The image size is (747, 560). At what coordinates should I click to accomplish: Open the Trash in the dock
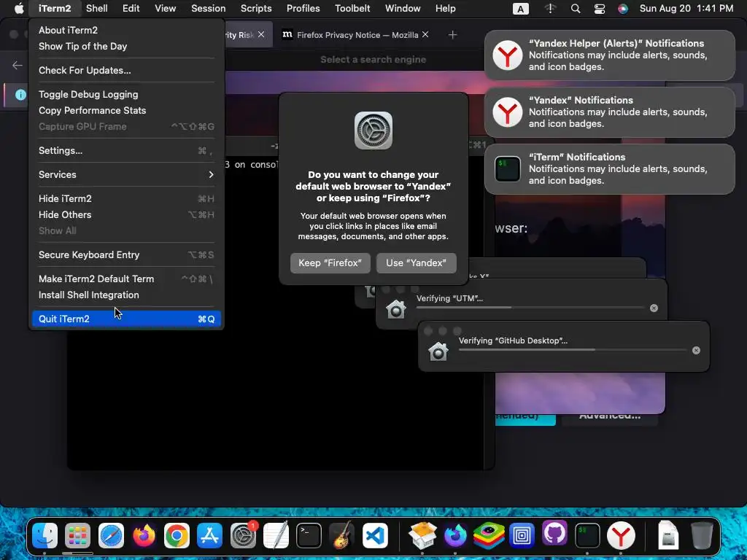701,535
